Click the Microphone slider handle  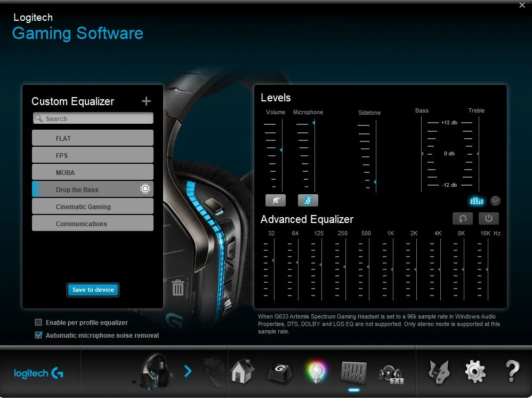point(313,123)
